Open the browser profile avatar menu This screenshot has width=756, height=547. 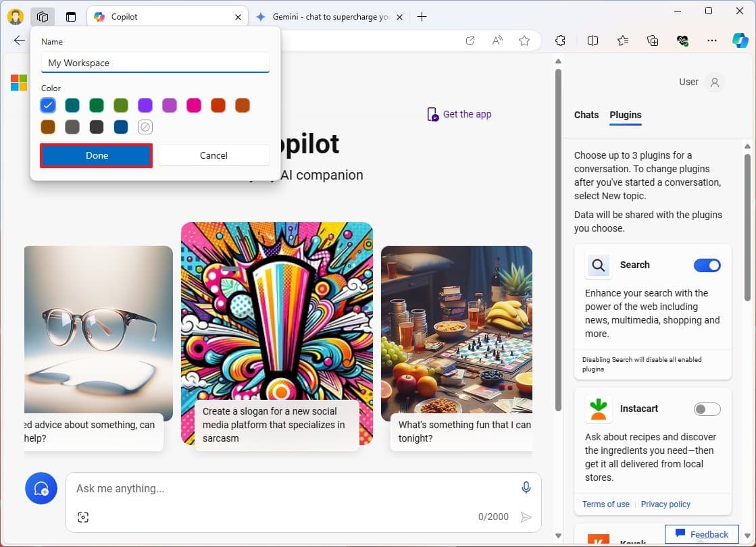pos(15,17)
